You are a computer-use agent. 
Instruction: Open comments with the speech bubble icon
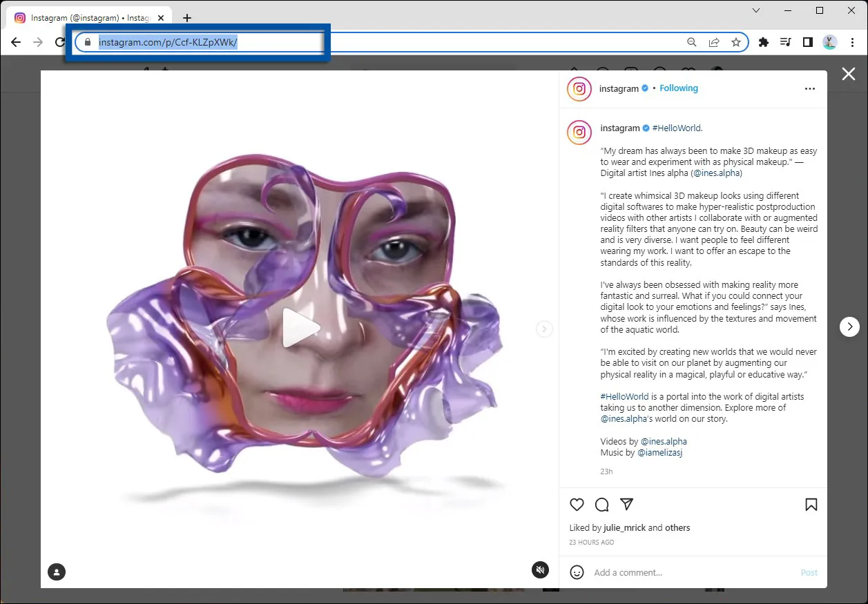pyautogui.click(x=601, y=505)
